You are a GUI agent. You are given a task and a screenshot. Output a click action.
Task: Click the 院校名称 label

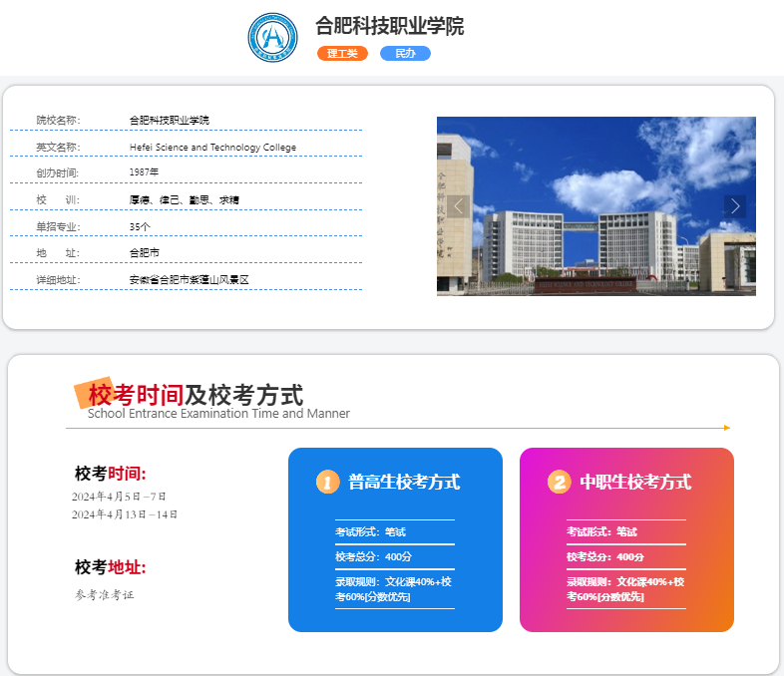point(58,120)
